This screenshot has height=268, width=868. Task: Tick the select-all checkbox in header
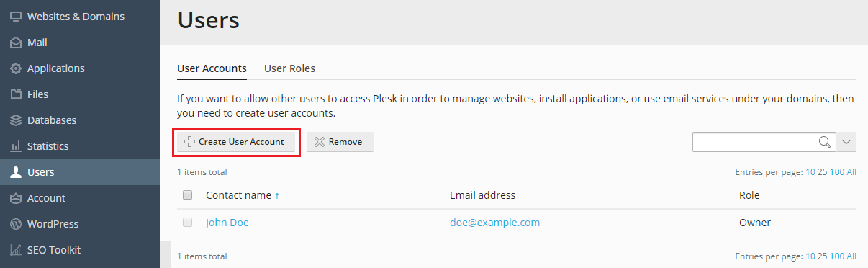pos(188,195)
